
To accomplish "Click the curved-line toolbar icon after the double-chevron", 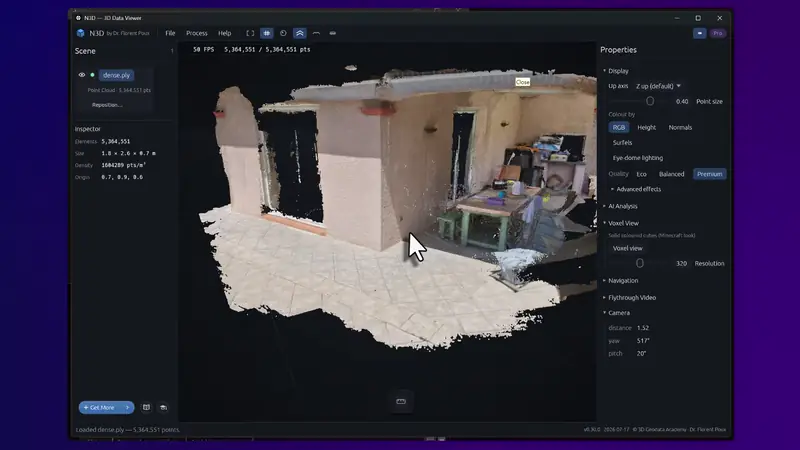I will click(x=316, y=33).
